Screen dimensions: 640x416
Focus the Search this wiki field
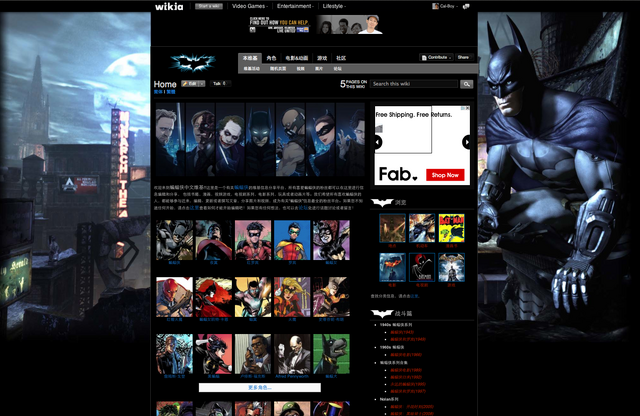point(414,84)
